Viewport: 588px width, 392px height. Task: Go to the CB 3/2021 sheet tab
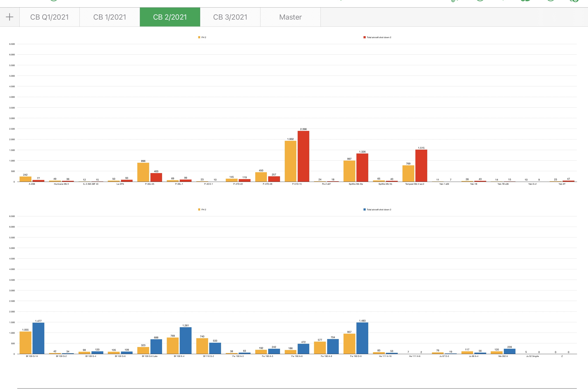pos(230,17)
